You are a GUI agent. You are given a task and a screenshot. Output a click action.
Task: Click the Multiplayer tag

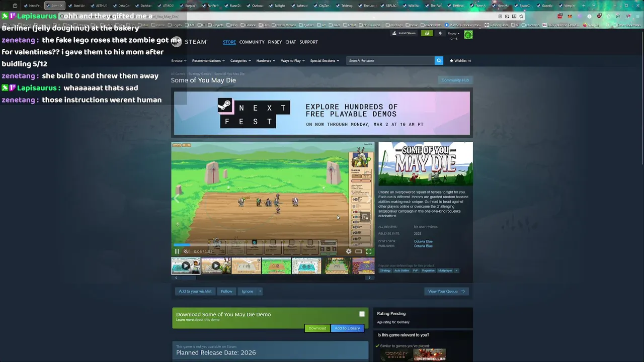445,270
